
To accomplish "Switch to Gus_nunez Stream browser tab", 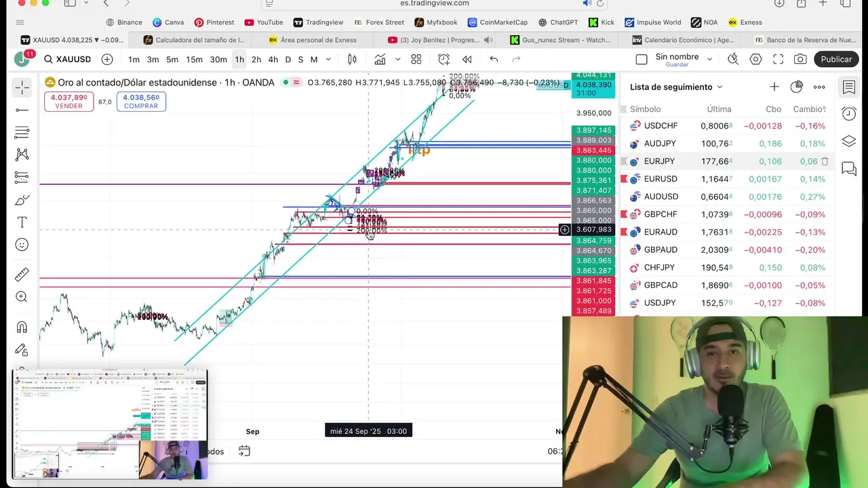I will coord(561,40).
